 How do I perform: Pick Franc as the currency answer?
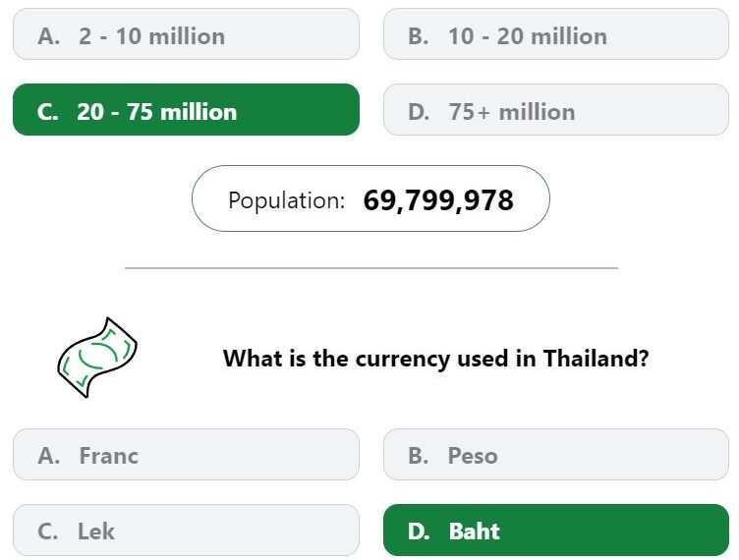pos(186,455)
